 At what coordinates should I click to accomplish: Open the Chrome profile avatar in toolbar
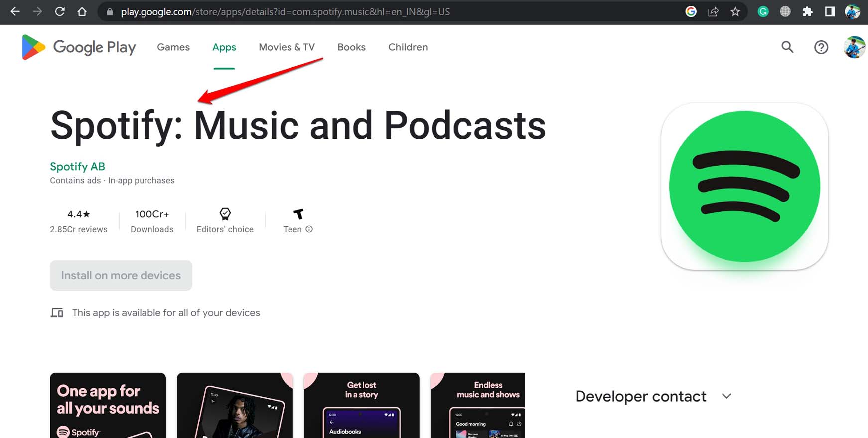852,11
